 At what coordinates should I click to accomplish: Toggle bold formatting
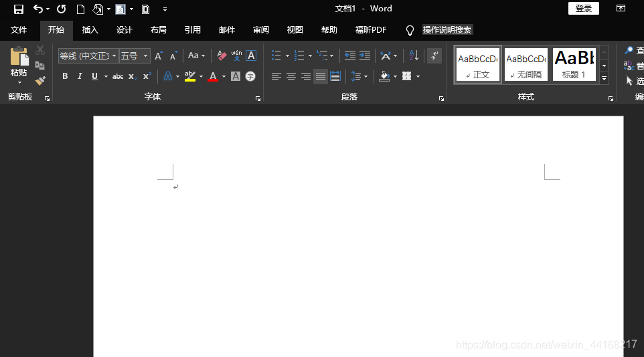point(65,76)
